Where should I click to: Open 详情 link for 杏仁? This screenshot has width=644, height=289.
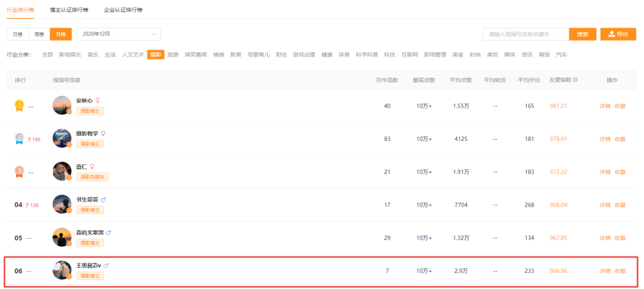point(605,172)
